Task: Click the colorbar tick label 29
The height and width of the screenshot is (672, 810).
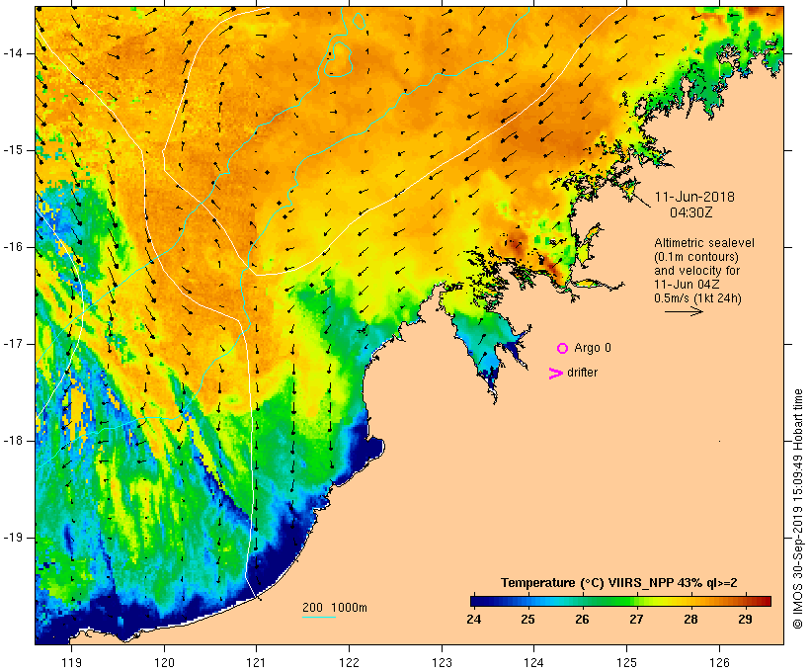Action: [x=745, y=620]
